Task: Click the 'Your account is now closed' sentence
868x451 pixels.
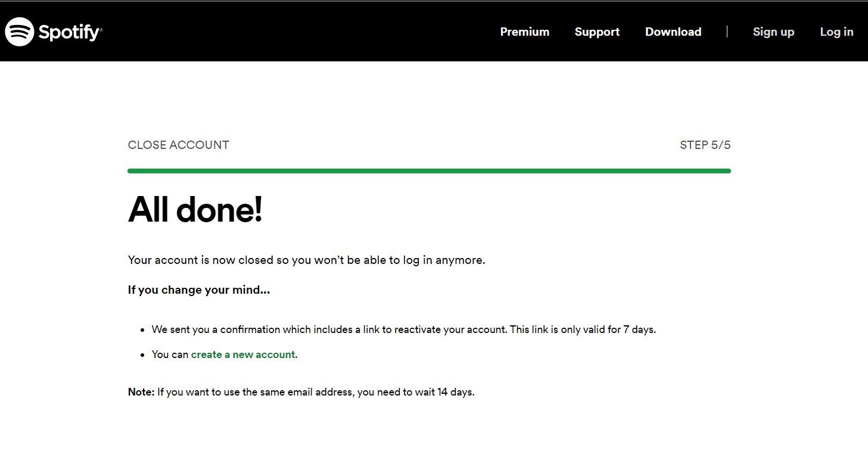Action: (306, 260)
